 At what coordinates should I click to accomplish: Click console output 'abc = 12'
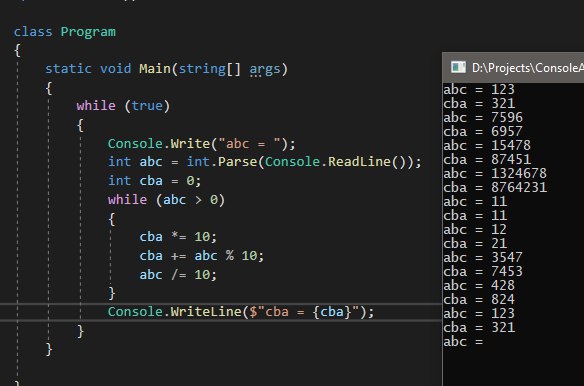475,230
